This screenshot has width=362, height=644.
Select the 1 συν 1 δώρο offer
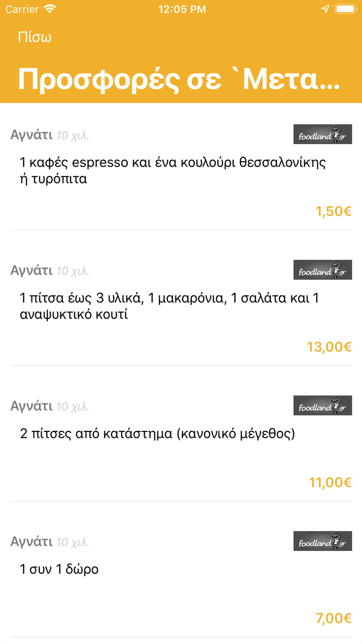click(x=59, y=569)
